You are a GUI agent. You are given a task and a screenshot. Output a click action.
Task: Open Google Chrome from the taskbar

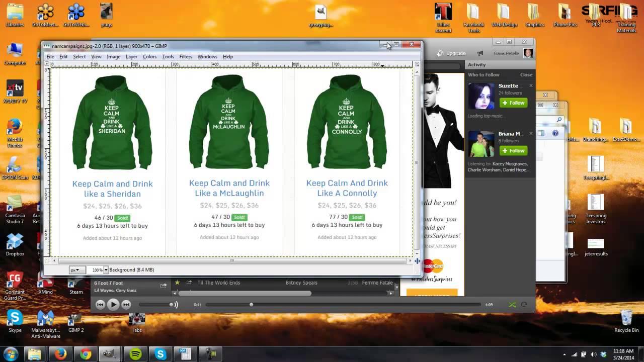[x=86, y=354]
